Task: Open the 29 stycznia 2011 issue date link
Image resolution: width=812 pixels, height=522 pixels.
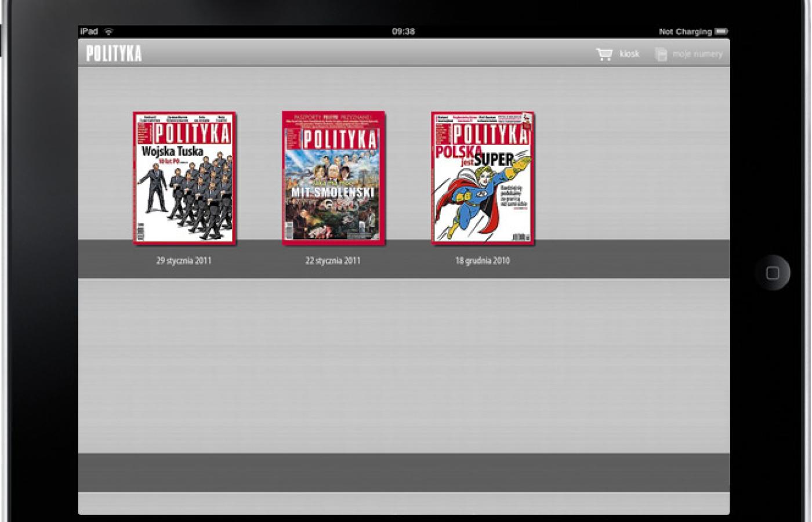Action: [184, 261]
